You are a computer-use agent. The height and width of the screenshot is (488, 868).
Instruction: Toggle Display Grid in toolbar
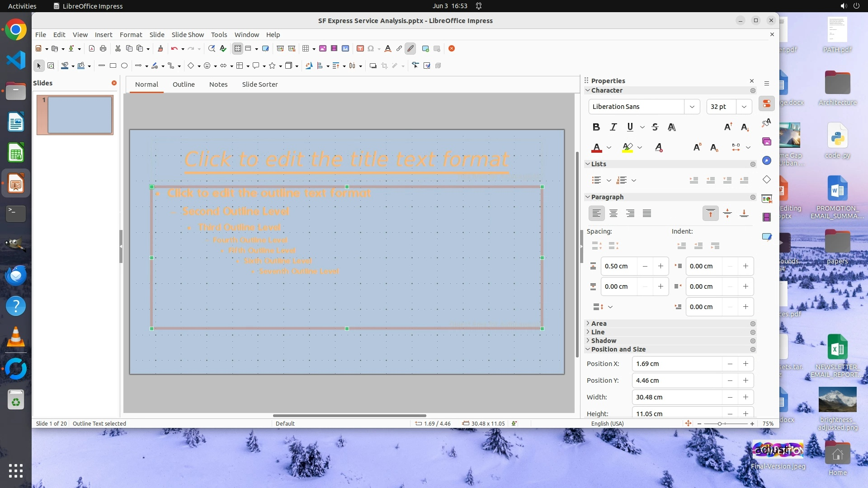point(238,48)
